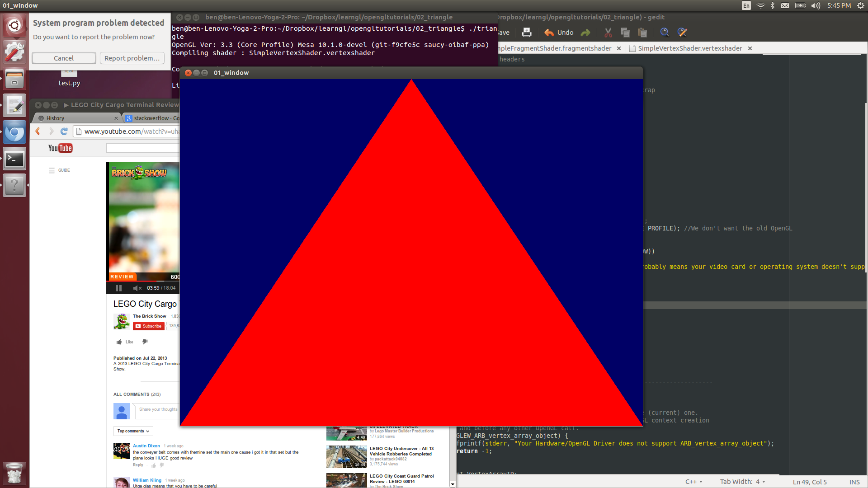Viewport: 868px width, 488px height.
Task: Open the En keyboard layout indicator
Action: 746,5
